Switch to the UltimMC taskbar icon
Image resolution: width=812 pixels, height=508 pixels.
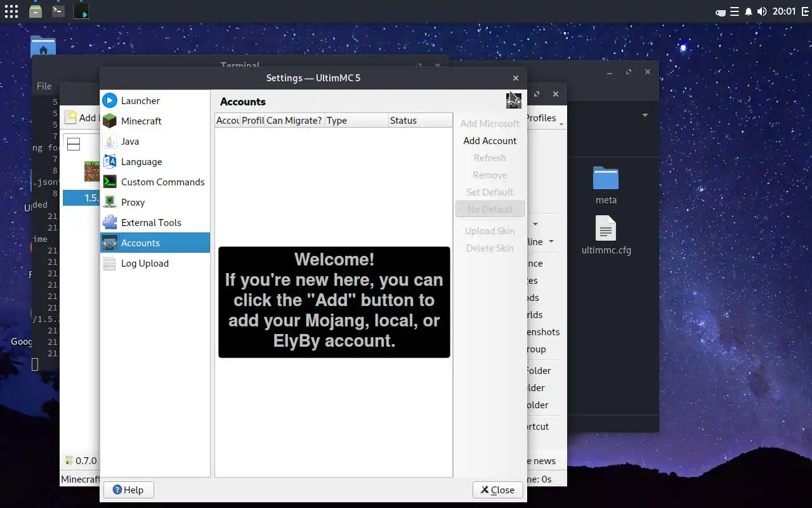(x=81, y=11)
